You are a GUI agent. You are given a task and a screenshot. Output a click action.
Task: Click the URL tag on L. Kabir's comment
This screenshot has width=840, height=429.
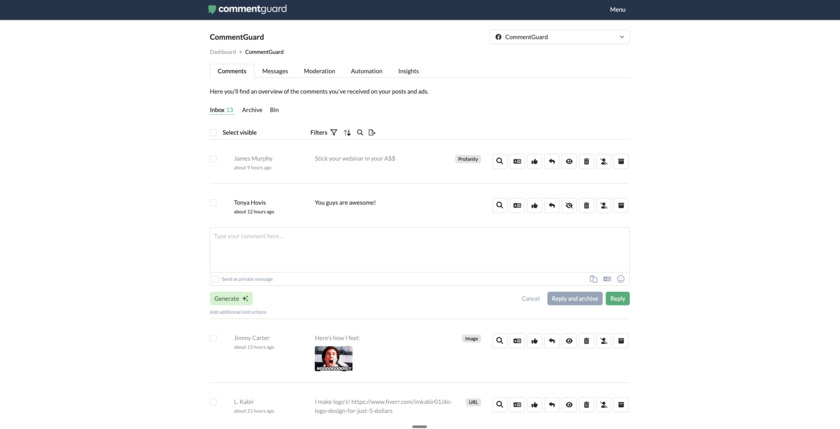pos(473,402)
